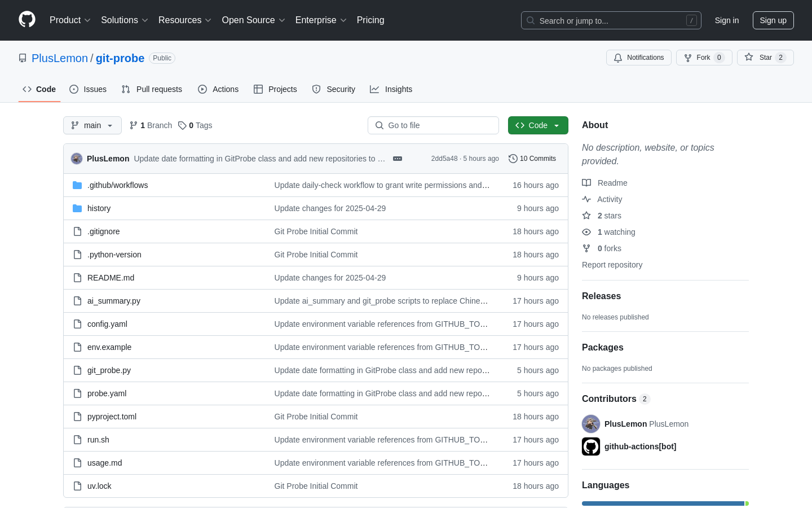Click the history folder icon
Screen dimensions: 812x508
77,208
